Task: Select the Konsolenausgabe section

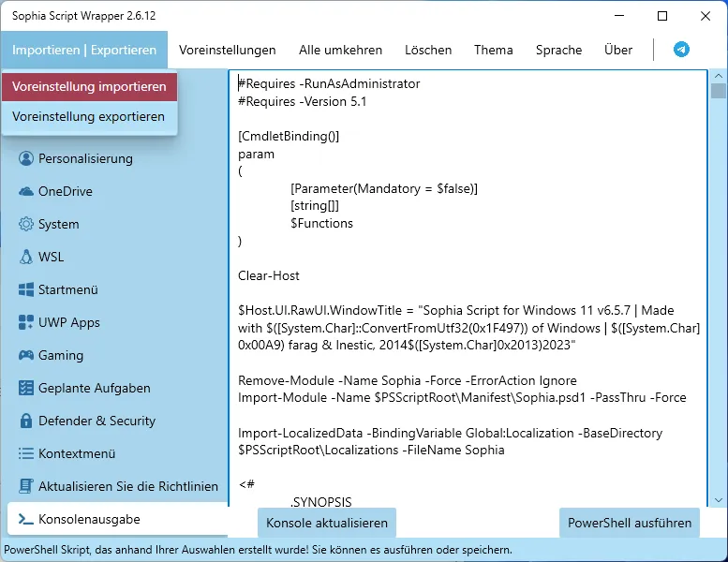Action: point(118,519)
